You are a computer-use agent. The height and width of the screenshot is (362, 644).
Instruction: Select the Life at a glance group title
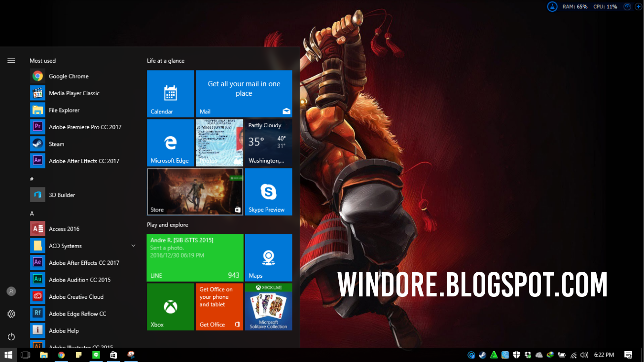(x=166, y=61)
